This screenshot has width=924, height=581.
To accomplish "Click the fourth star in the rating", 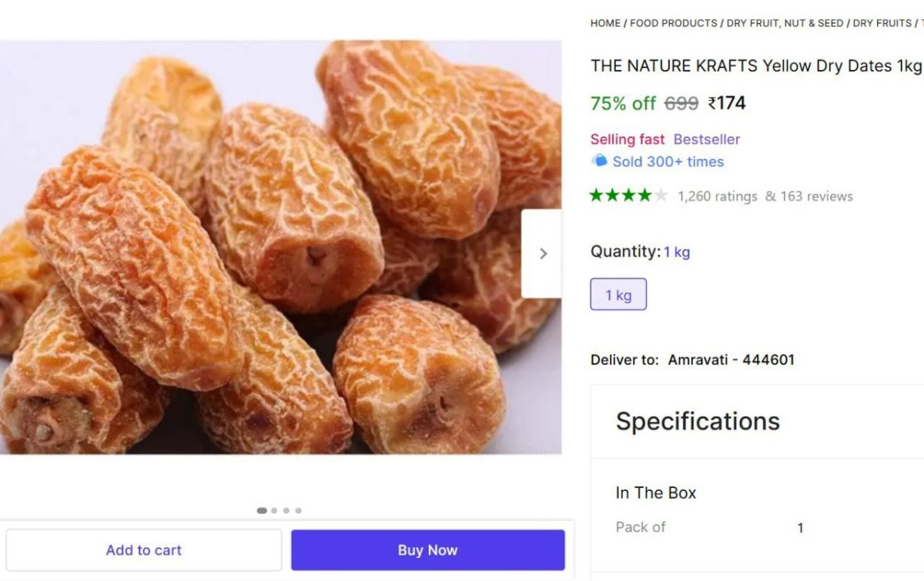I will click(x=646, y=196).
